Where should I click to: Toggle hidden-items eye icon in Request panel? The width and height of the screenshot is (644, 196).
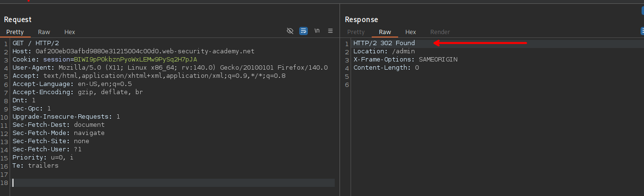(290, 31)
